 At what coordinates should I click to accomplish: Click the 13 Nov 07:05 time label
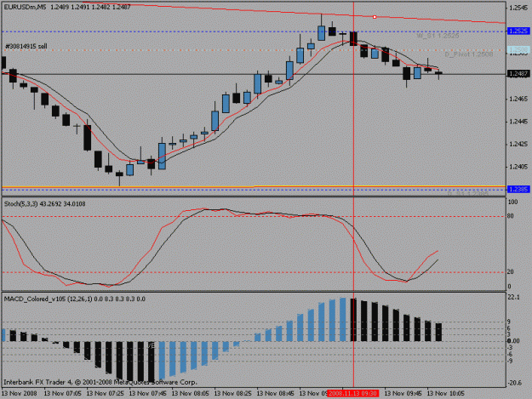pyautogui.click(x=62, y=393)
